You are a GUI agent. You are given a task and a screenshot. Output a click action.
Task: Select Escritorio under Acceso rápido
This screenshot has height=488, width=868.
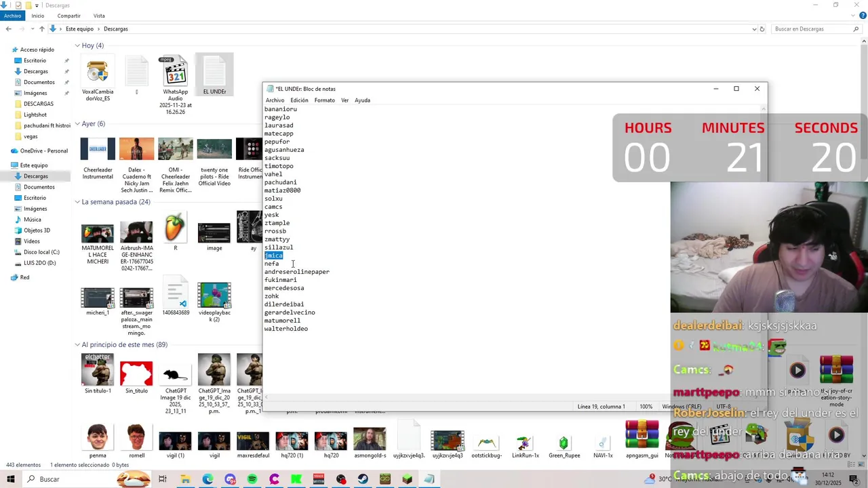coord(35,60)
